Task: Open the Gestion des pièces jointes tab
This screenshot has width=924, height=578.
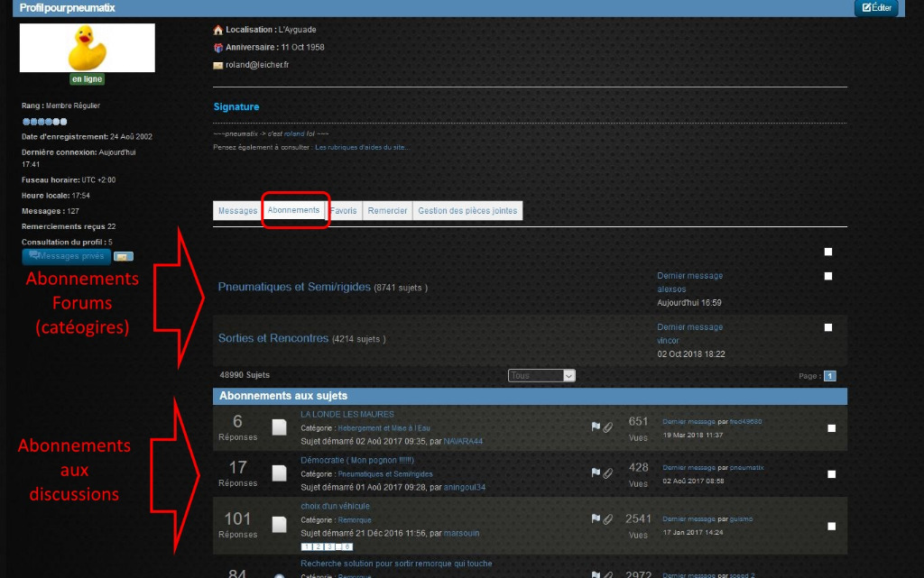Action: [x=467, y=211]
